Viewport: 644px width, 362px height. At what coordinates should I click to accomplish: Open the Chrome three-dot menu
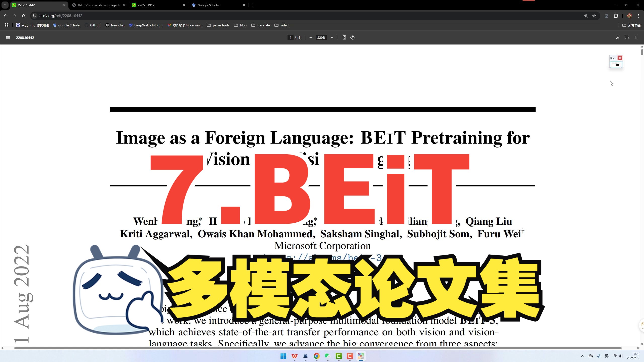click(638, 16)
